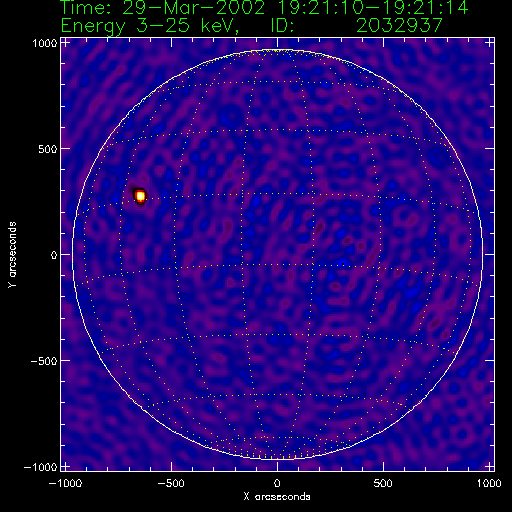
Task: Click the -1000 label on the X axis
Action: [65, 483]
